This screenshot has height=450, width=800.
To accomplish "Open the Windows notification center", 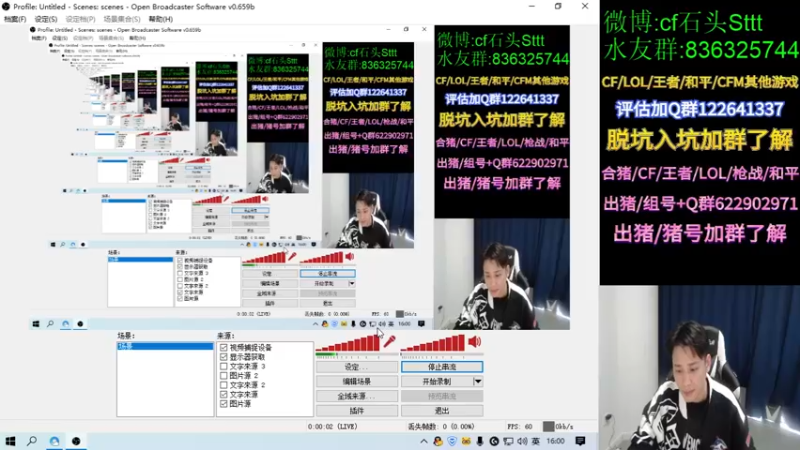I will coord(580,441).
